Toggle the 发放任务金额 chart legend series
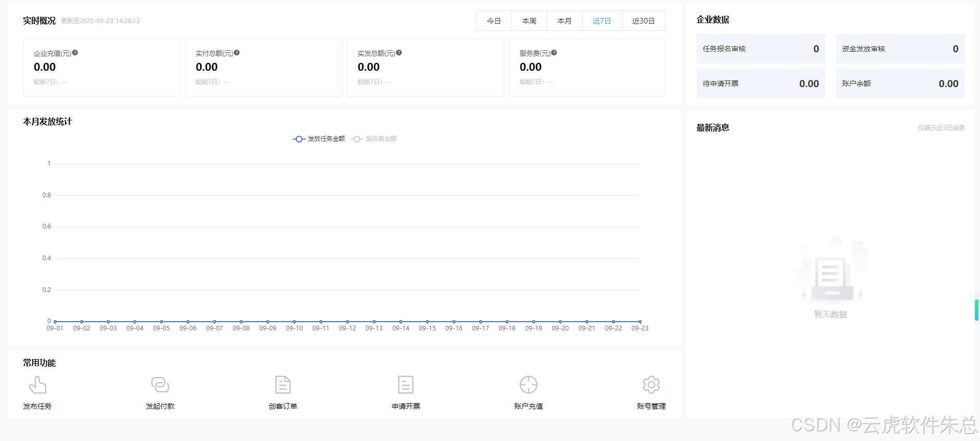 click(319, 139)
